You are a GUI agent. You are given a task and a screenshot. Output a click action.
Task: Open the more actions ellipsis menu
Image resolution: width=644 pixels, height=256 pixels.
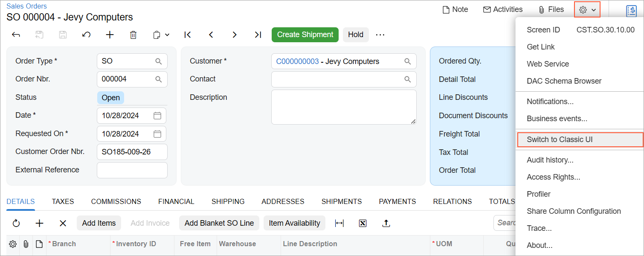[380, 35]
